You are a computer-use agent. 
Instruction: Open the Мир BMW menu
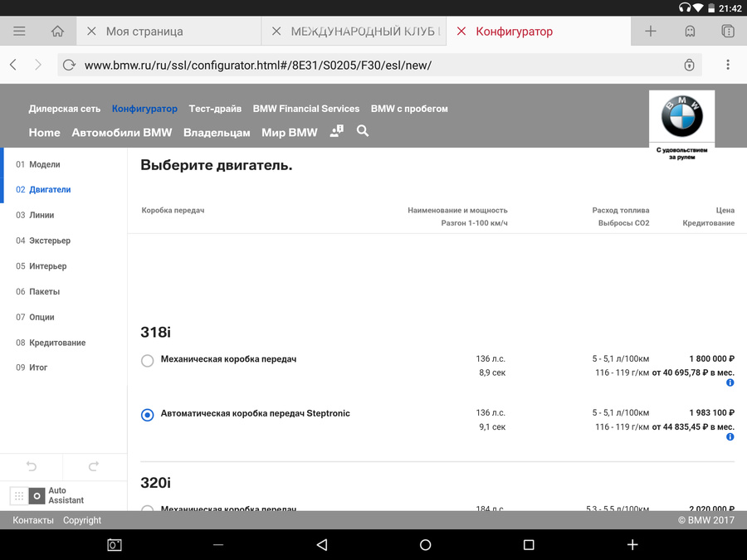tap(289, 133)
